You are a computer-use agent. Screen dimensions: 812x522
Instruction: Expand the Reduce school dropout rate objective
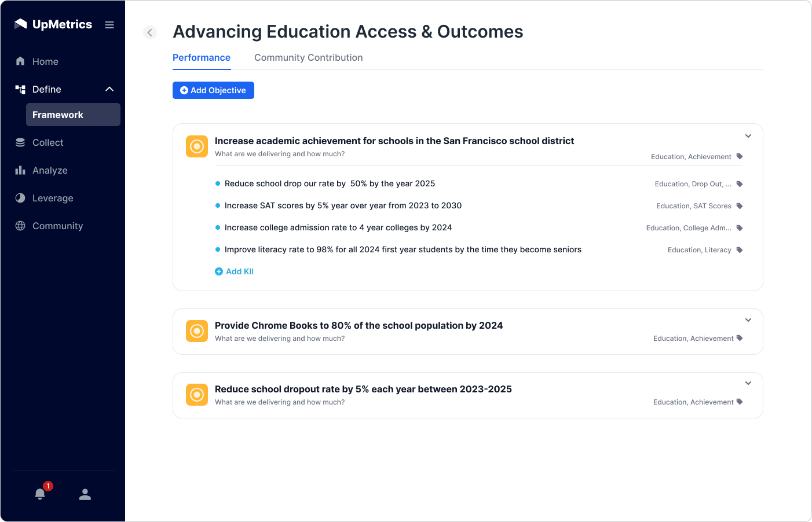748,383
